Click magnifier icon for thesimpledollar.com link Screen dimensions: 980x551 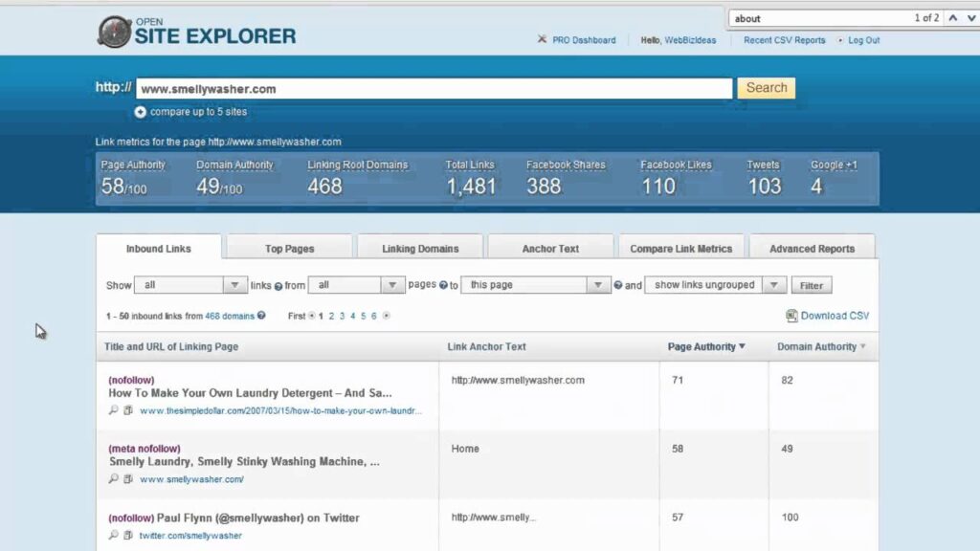point(113,410)
